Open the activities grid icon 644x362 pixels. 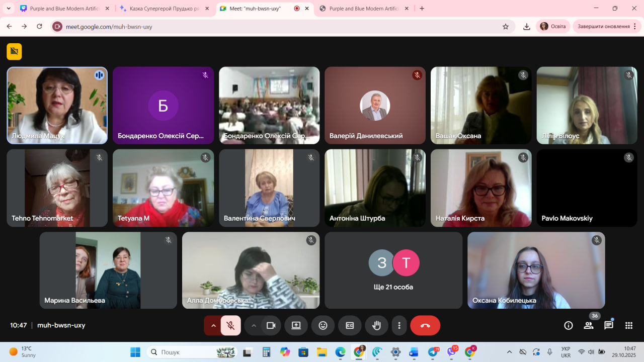629,325
